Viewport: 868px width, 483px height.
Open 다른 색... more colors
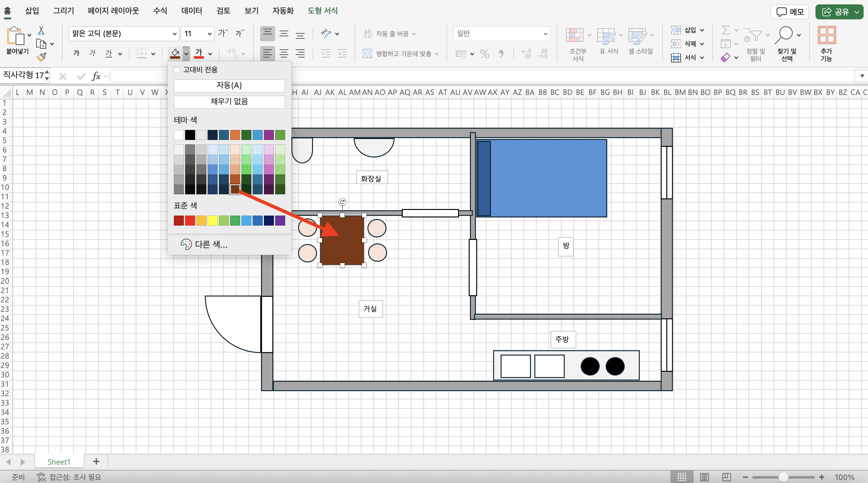pyautogui.click(x=204, y=244)
